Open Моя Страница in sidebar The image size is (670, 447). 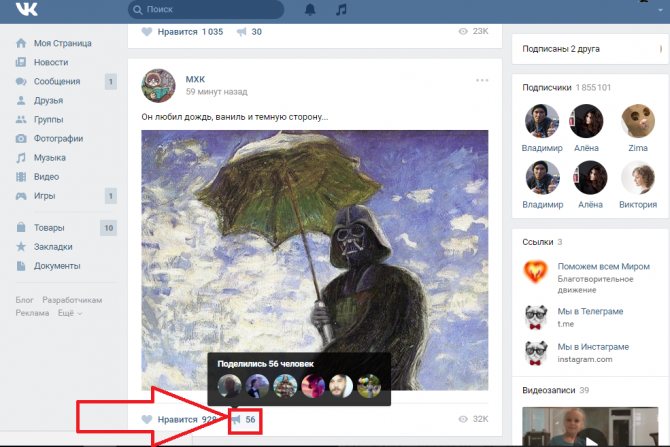click(62, 43)
